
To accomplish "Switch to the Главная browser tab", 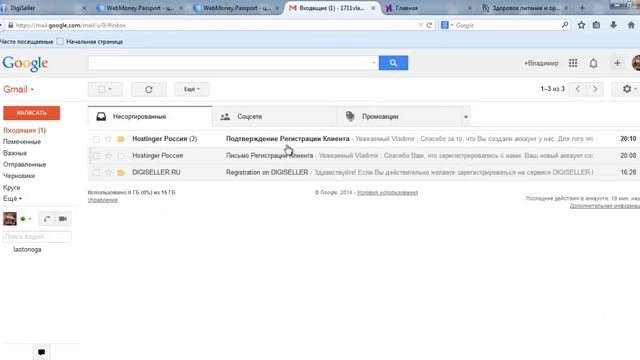I will [x=429, y=8].
